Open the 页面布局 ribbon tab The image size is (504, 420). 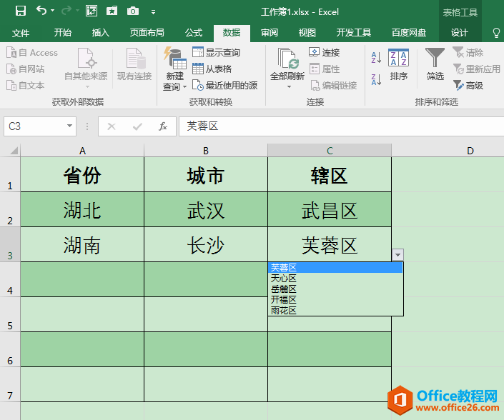click(x=147, y=33)
